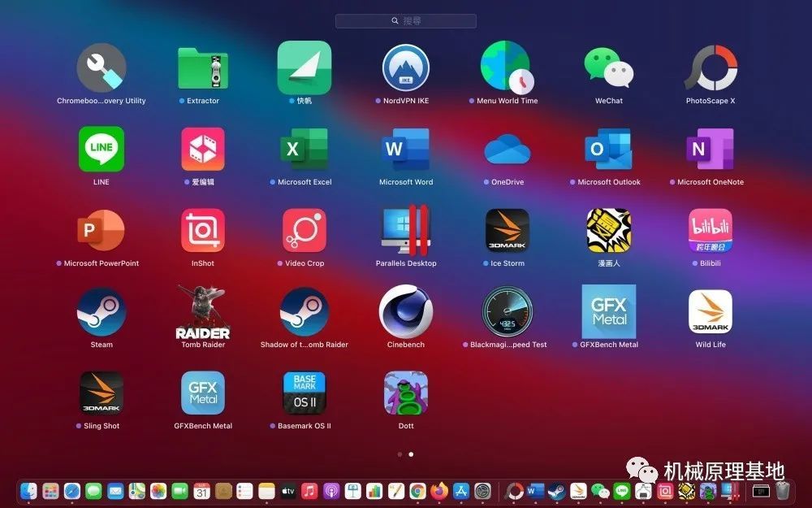
Task: Click the Launchpad search field
Action: (x=406, y=21)
